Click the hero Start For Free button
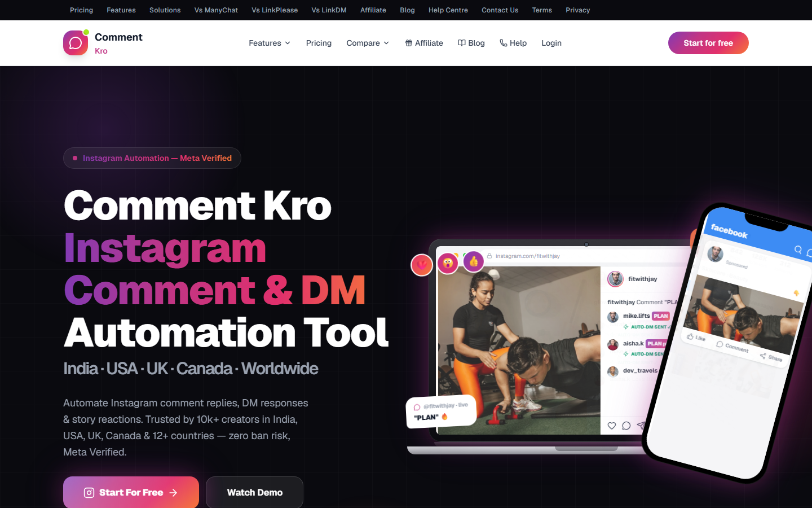Viewport: 812px width, 508px height. click(131, 492)
